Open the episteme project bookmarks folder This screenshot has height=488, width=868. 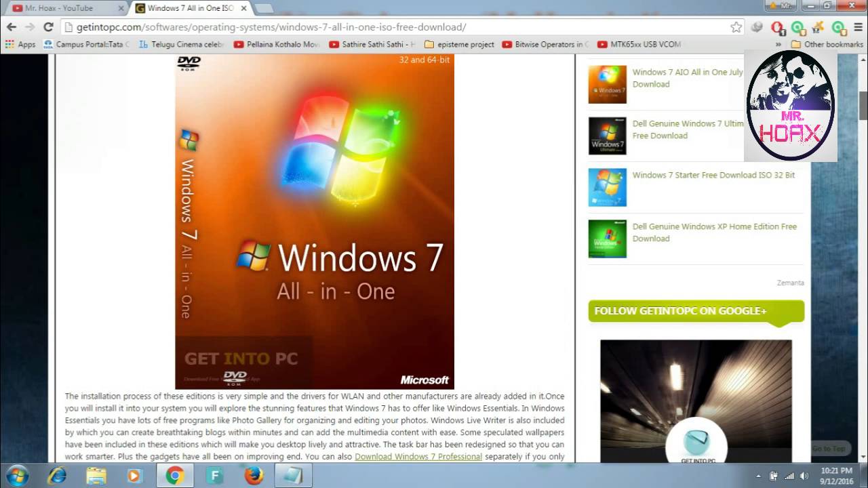click(x=459, y=45)
